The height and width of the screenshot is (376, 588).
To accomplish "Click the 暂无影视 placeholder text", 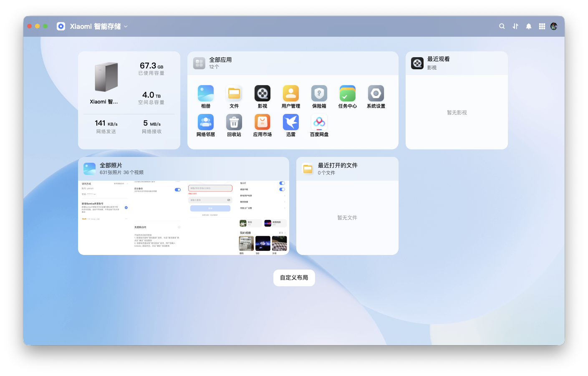I will [x=457, y=113].
